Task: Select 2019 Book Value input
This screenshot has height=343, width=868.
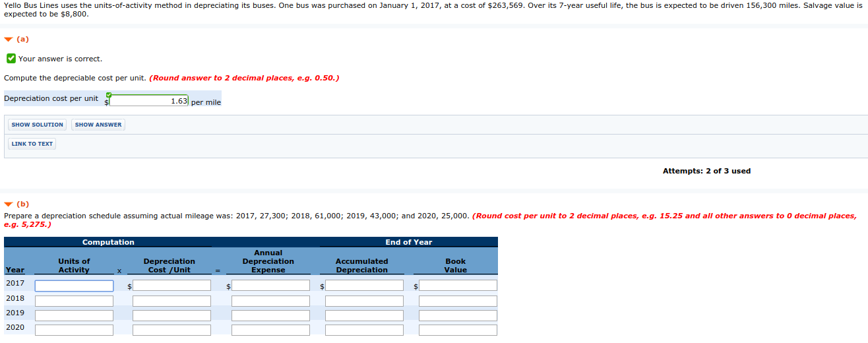Action: (458, 315)
